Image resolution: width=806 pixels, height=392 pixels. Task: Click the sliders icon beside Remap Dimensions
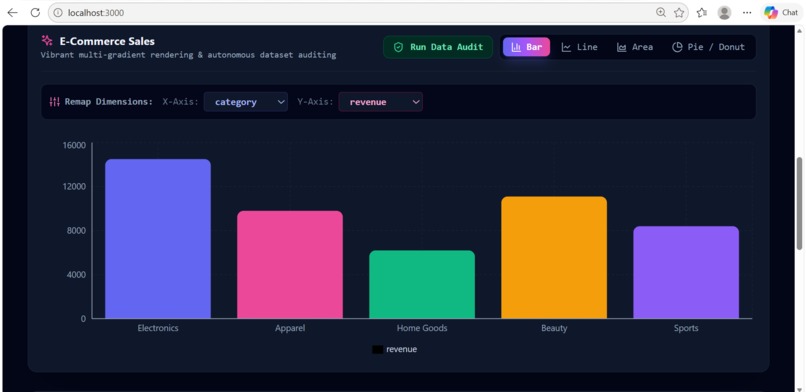tap(54, 102)
